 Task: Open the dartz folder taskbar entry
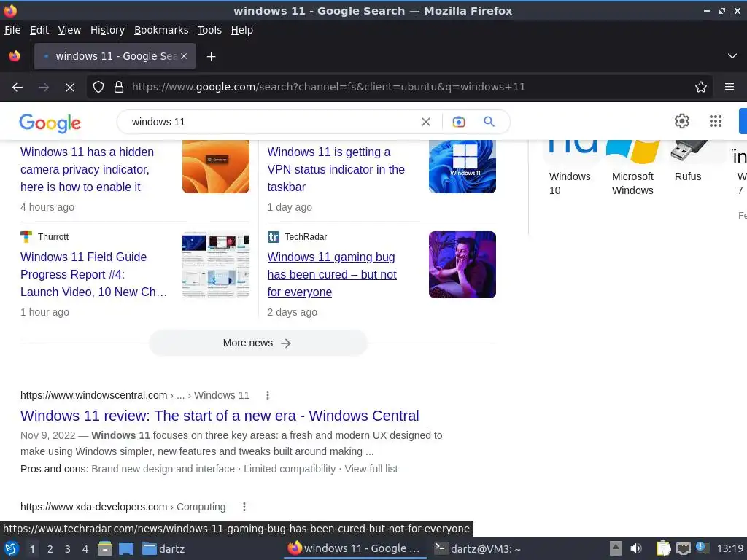164,549
